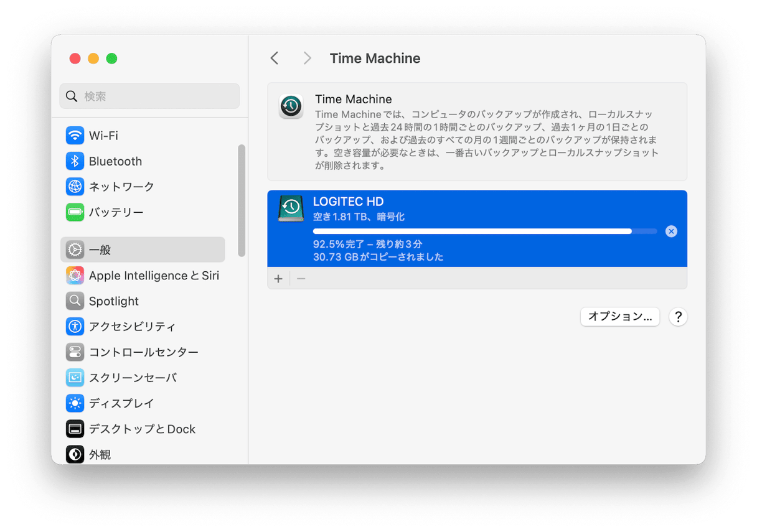Screen dimensions: 757x532
Task: Click the Time Machine window title
Action: click(375, 58)
